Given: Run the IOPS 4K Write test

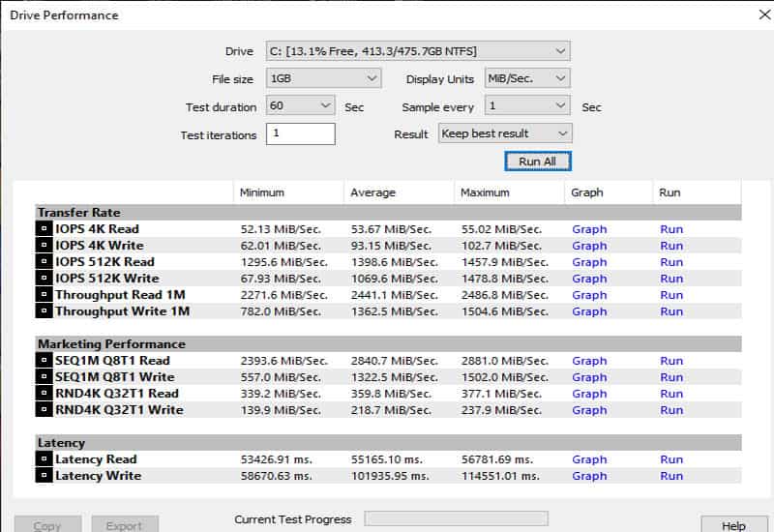Looking at the screenshot, I should 671,246.
